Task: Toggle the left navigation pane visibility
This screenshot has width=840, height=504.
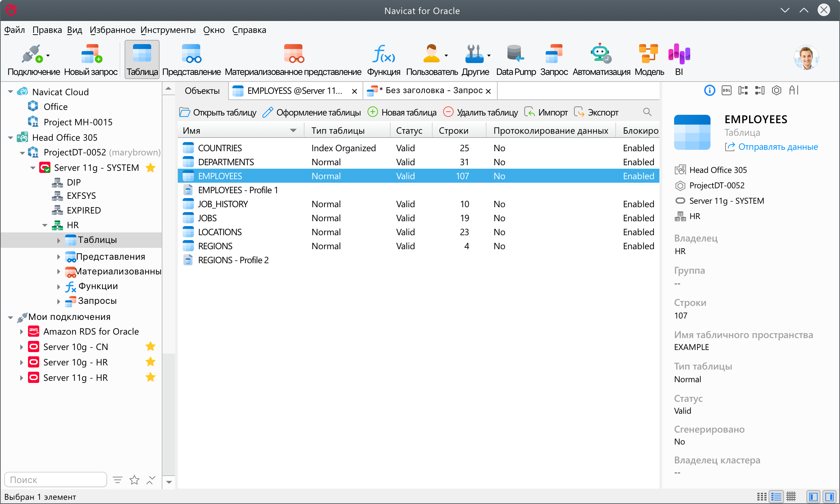Action: (x=813, y=497)
